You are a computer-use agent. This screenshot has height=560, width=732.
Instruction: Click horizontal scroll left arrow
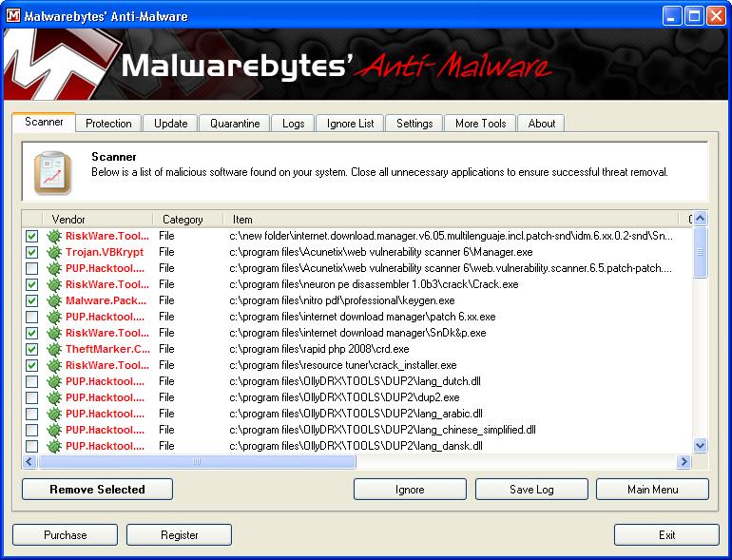(x=29, y=462)
